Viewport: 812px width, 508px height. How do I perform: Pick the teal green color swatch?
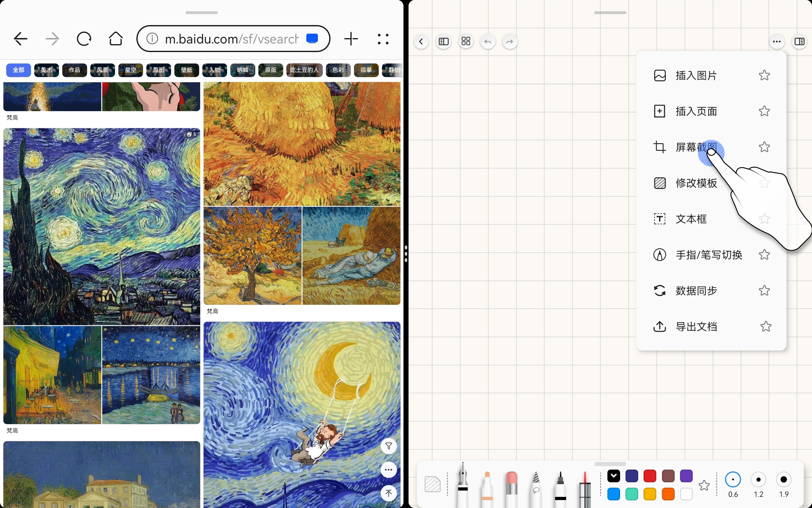632,494
